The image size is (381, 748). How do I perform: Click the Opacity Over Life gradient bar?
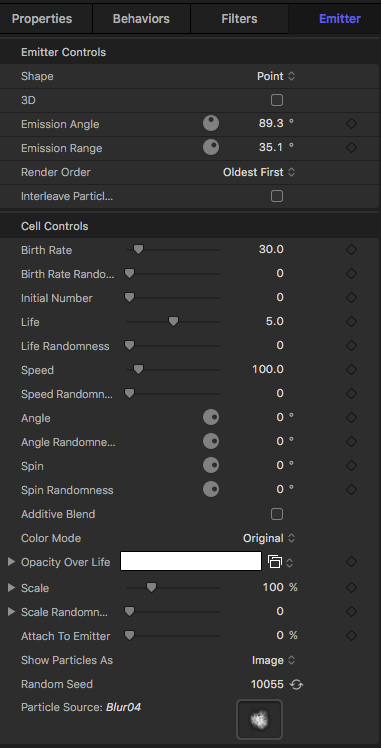(x=191, y=561)
